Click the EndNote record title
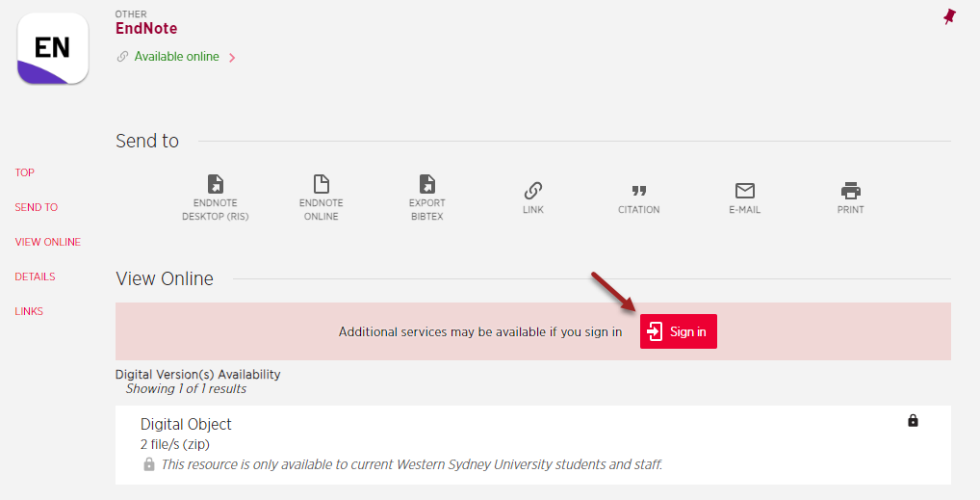The width and height of the screenshot is (980, 500). (146, 29)
